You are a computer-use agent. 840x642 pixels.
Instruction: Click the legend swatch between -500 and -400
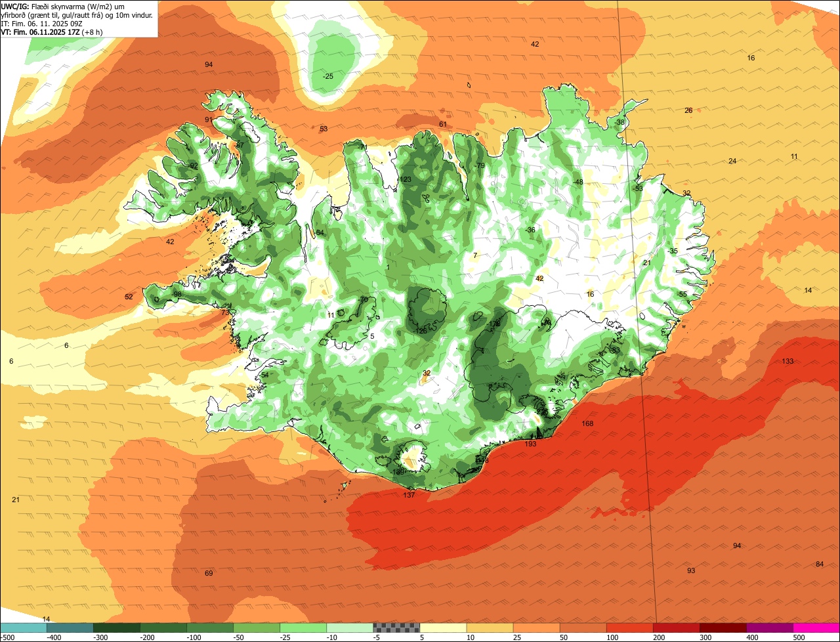(x=23, y=628)
